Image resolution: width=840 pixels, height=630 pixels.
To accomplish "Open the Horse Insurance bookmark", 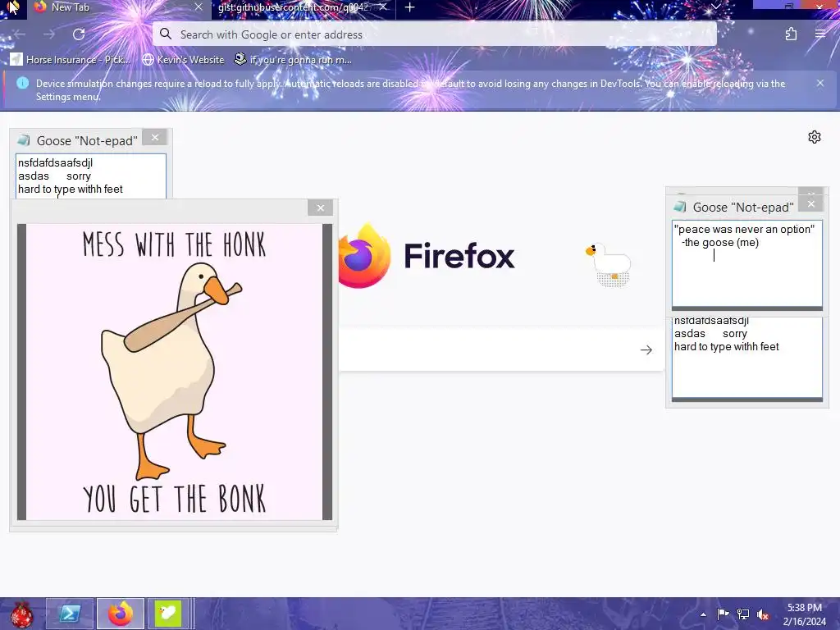I will (x=71, y=59).
